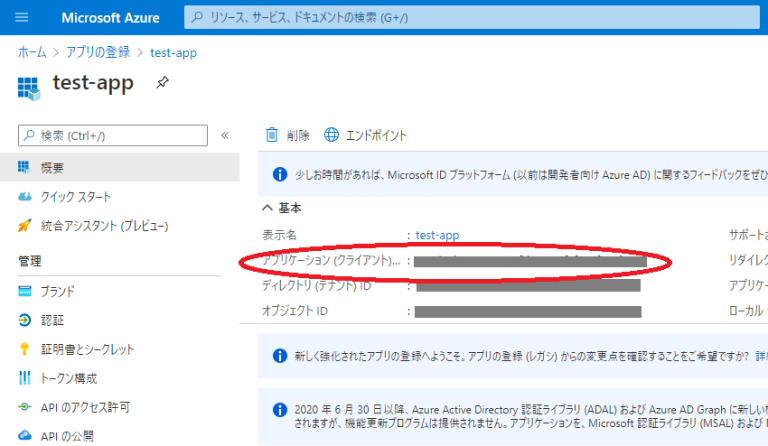Image resolution: width=768 pixels, height=446 pixels.
Task: Collapse the sidebar with double chevron
Action: (225, 136)
